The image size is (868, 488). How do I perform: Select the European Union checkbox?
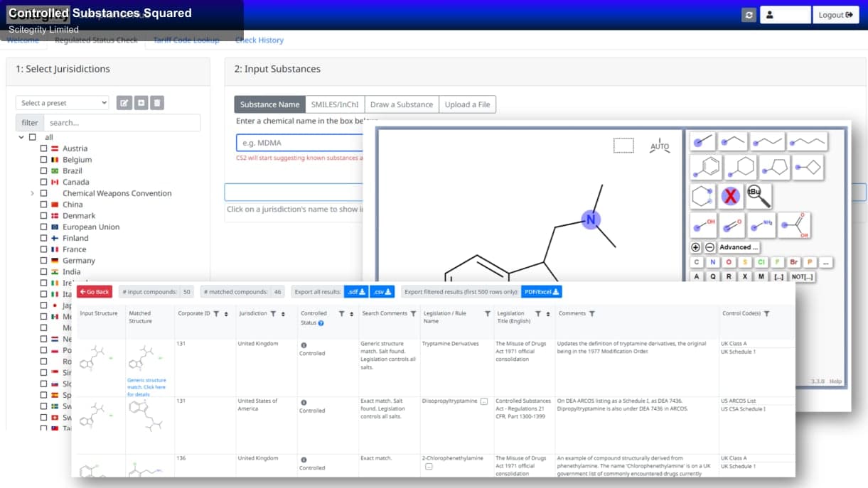pos(44,227)
